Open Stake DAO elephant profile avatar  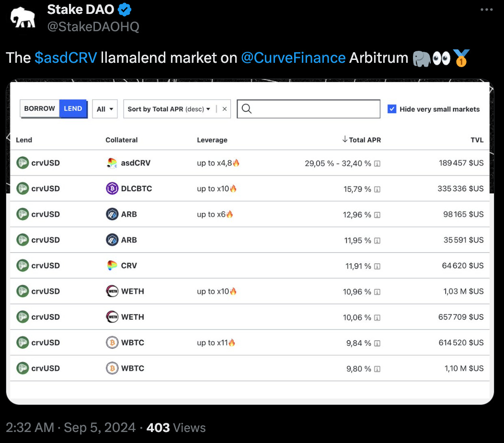tap(23, 18)
